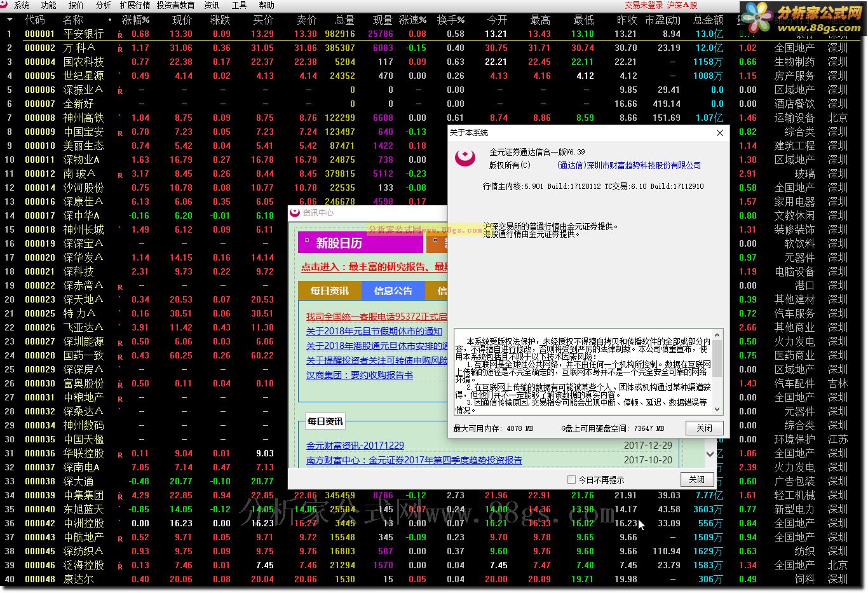Open the 金元财富资讯-20171229 link
Image resolution: width=868 pixels, height=593 pixels.
(x=355, y=446)
